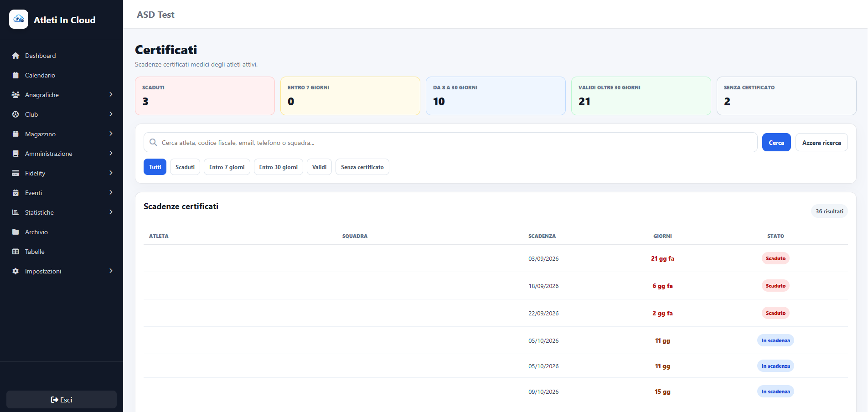Click the Scaduto badge in 18/09/2026 row
Screen dimensions: 868x412
click(775, 286)
